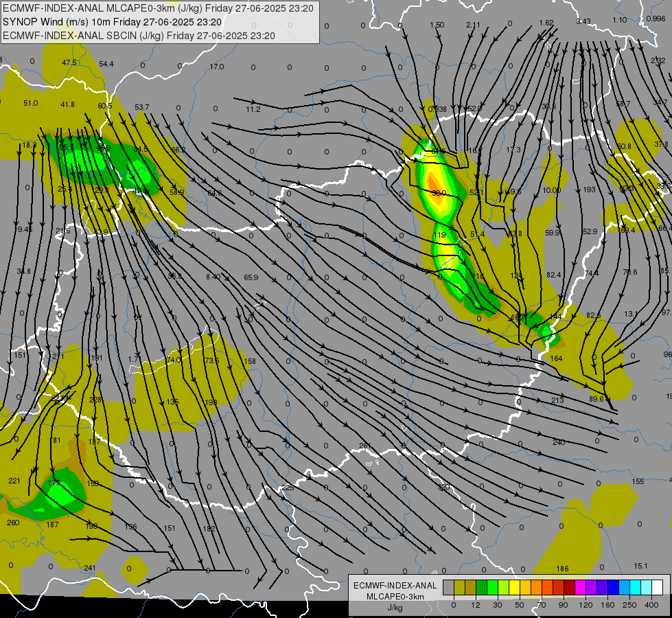Click the legend label ECMWF-INDEX-ANAL
Screen dimensions: 672x618
pyautogui.click(x=395, y=586)
